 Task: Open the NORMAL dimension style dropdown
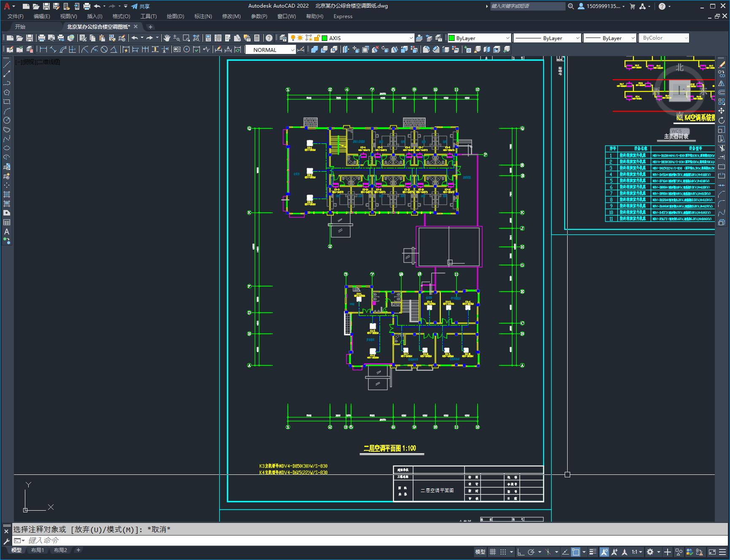click(293, 50)
